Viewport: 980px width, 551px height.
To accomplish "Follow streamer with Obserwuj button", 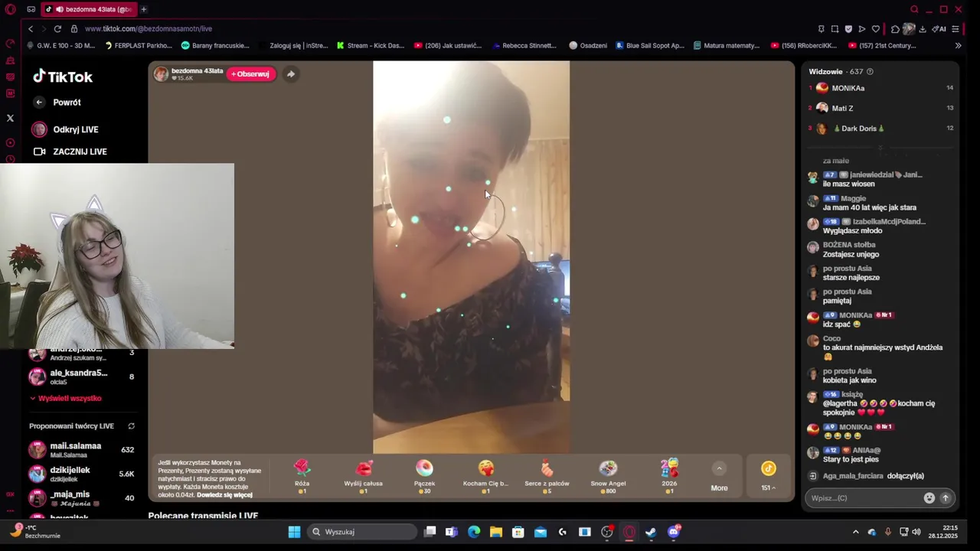I will click(x=250, y=74).
